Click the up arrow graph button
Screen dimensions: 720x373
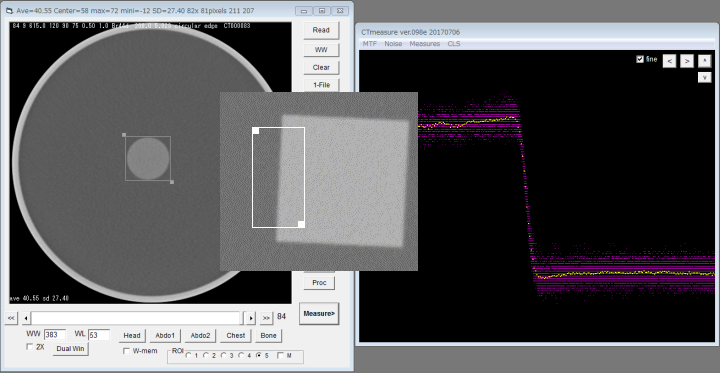[704, 61]
